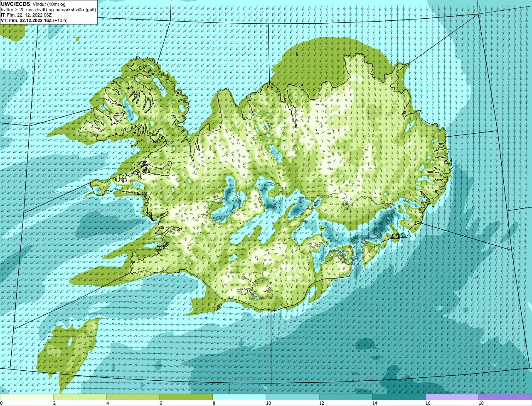The width and height of the screenshot is (532, 406).
Task: Click the 0–2 m/s pale yellow legend swatch
Action: 27,397
